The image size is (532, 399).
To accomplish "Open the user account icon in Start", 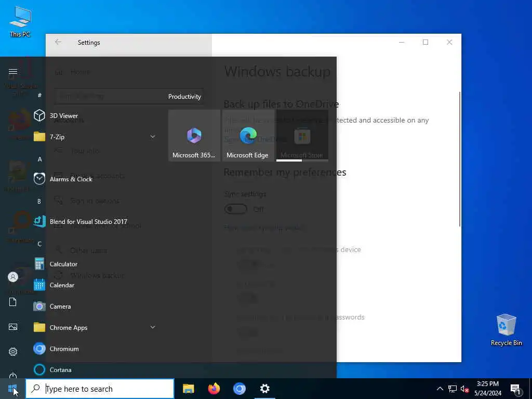I will tap(13, 277).
